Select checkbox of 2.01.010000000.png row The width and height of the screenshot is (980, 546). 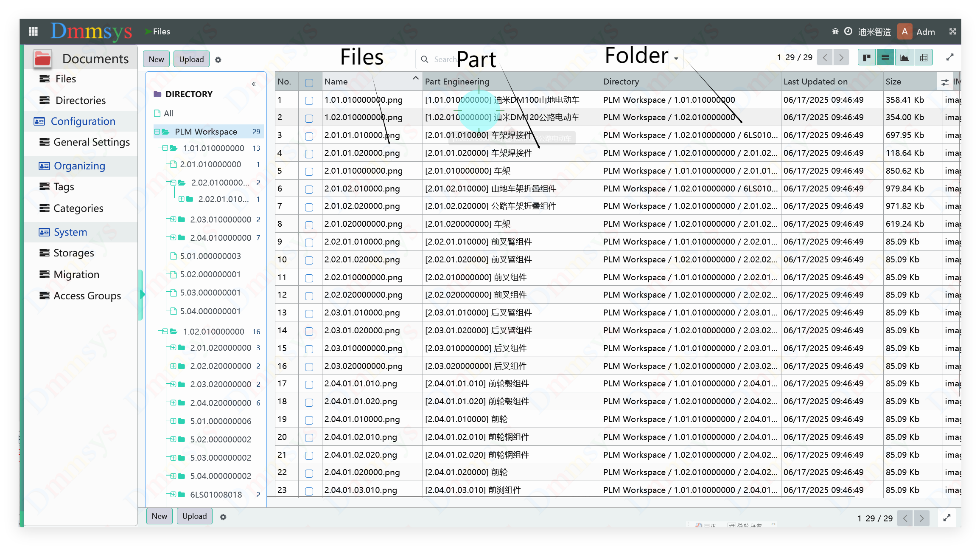tap(309, 172)
